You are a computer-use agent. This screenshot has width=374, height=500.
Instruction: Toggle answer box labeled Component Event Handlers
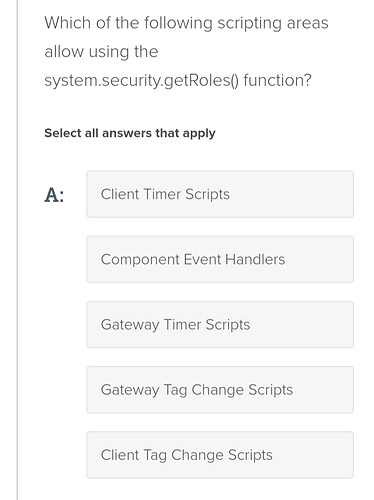220,259
